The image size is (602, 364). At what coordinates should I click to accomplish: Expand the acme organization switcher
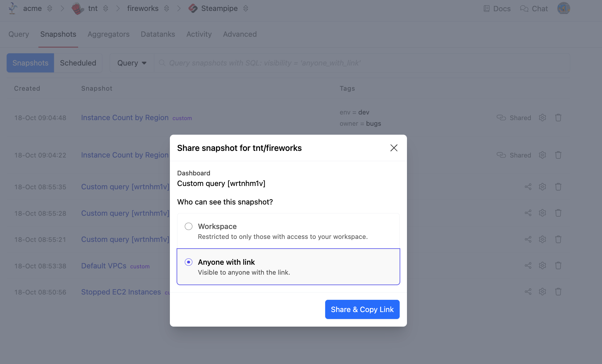point(50,9)
